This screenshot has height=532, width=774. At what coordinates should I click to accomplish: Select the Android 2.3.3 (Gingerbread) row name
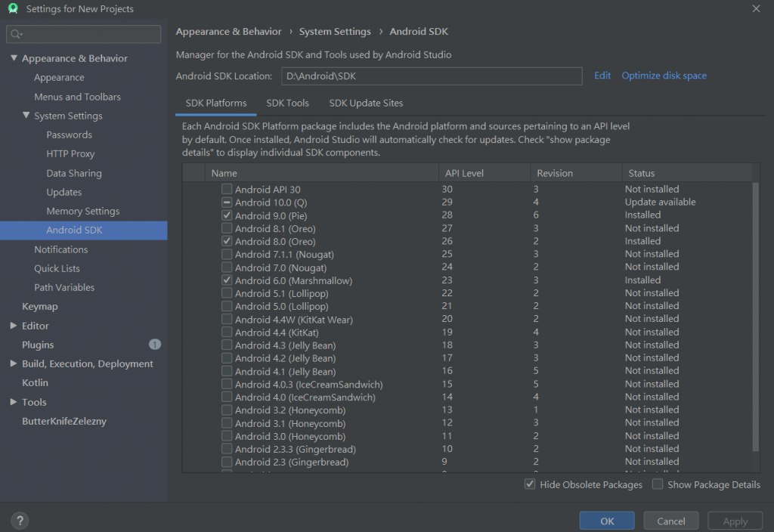(296, 449)
